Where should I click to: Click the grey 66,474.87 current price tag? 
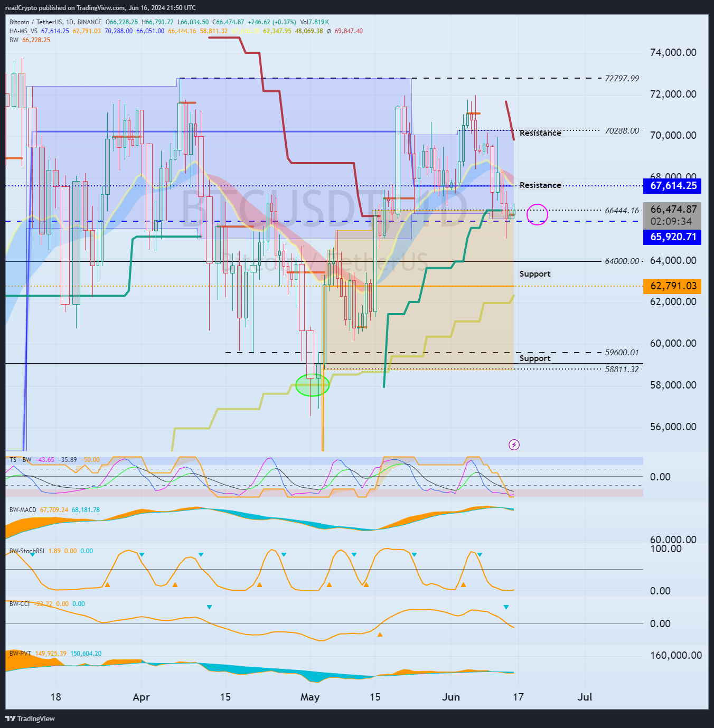pyautogui.click(x=672, y=210)
